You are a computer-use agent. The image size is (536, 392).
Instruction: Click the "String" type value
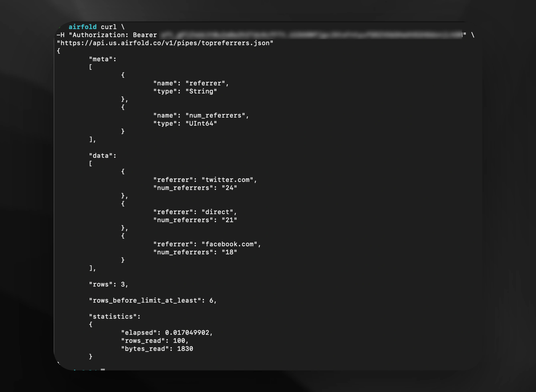click(x=201, y=91)
